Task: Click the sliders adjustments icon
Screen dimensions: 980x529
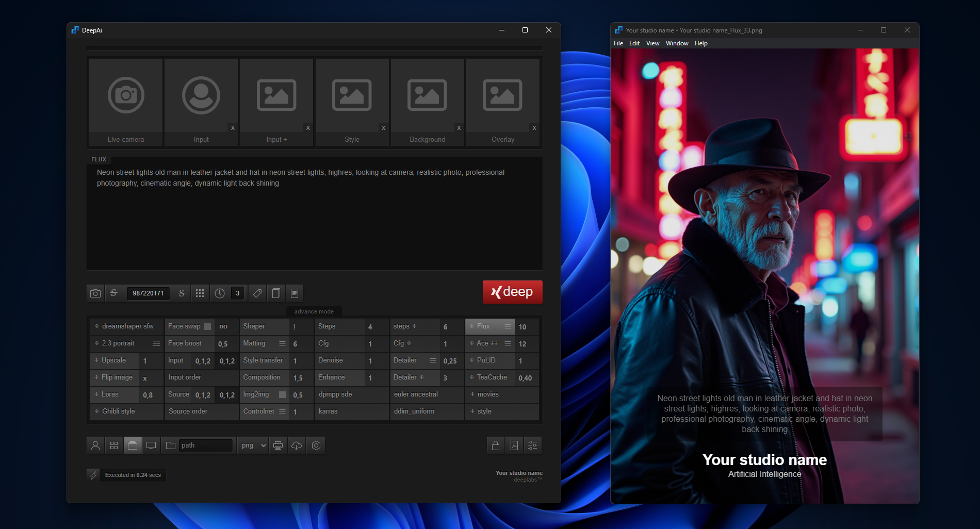Action: pos(533,445)
